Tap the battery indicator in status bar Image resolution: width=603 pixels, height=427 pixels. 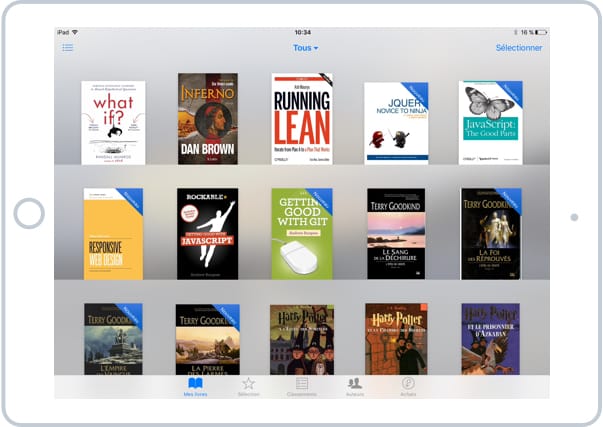tap(538, 32)
